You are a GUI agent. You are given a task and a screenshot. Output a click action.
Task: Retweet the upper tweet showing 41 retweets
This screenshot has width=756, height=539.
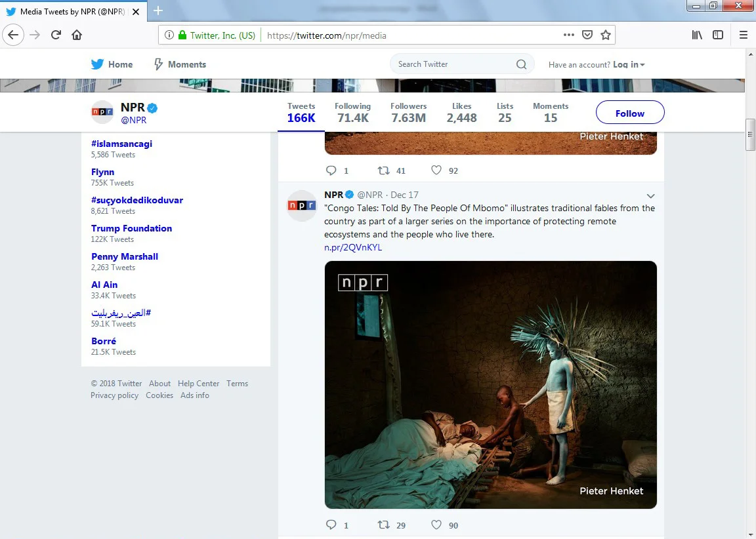(383, 170)
